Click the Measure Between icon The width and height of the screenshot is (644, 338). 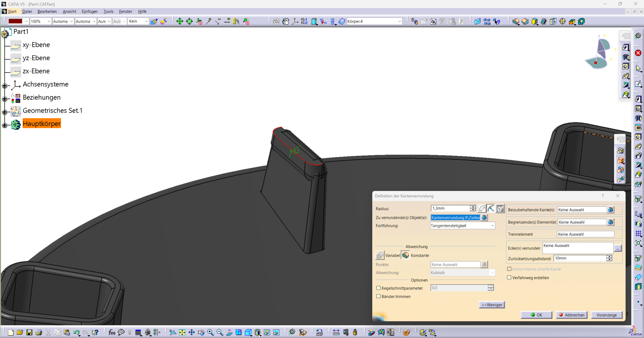[x=336, y=332]
